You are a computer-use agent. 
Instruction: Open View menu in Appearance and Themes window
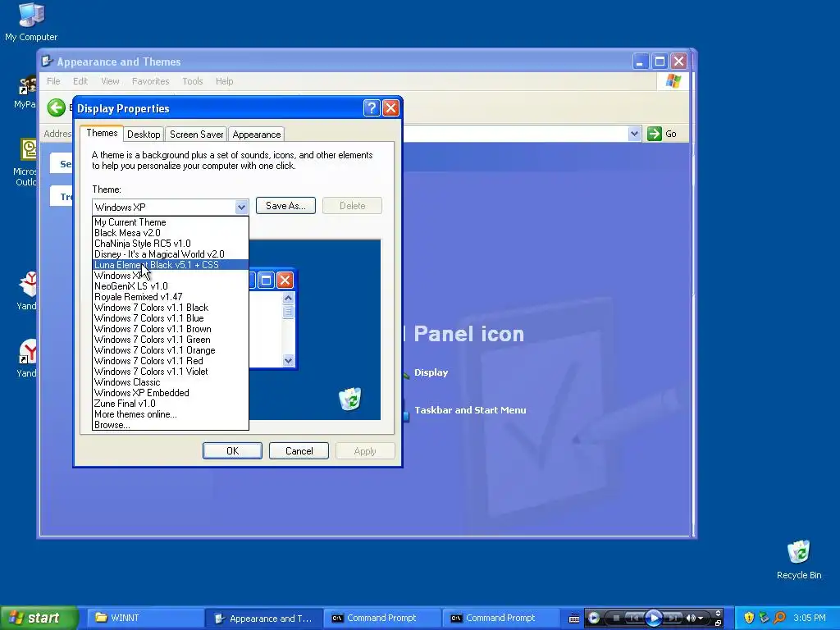pos(110,81)
